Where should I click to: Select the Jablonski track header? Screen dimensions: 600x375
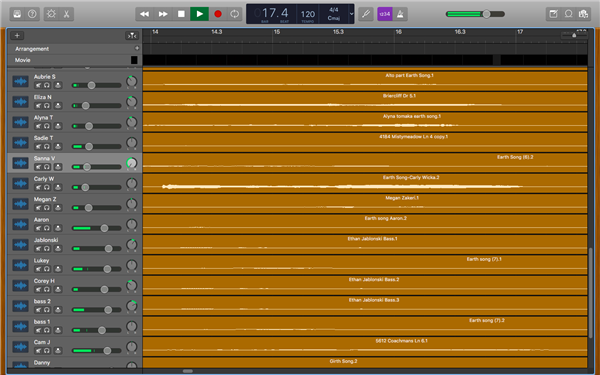click(x=75, y=245)
